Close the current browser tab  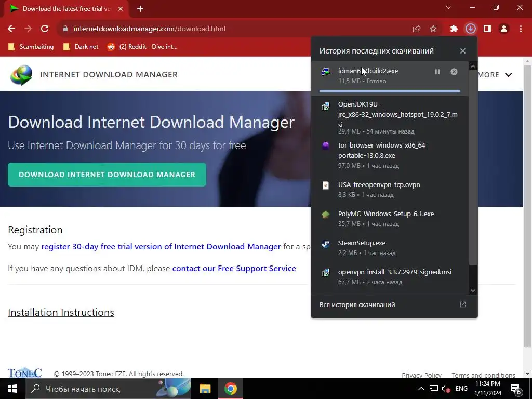[x=121, y=9]
